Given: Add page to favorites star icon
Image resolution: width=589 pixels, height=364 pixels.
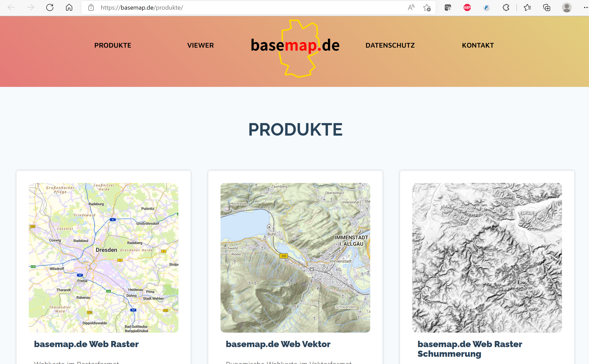Looking at the screenshot, I should pyautogui.click(x=427, y=7).
